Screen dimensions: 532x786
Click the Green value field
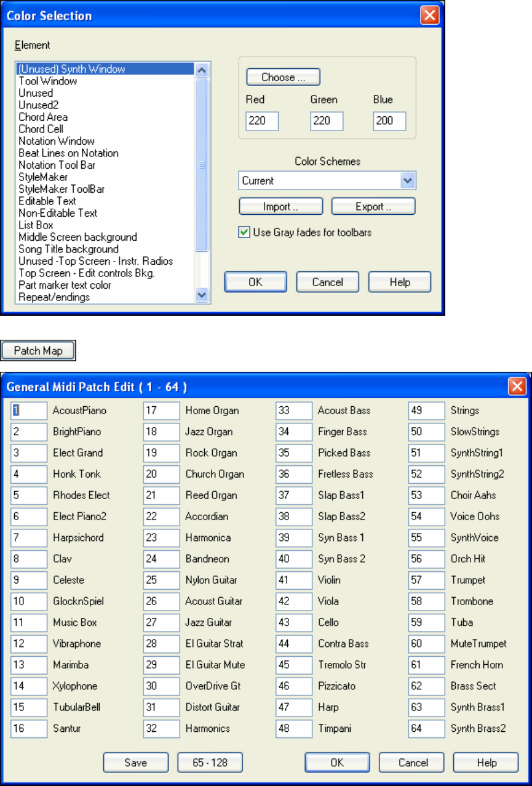[x=326, y=121]
